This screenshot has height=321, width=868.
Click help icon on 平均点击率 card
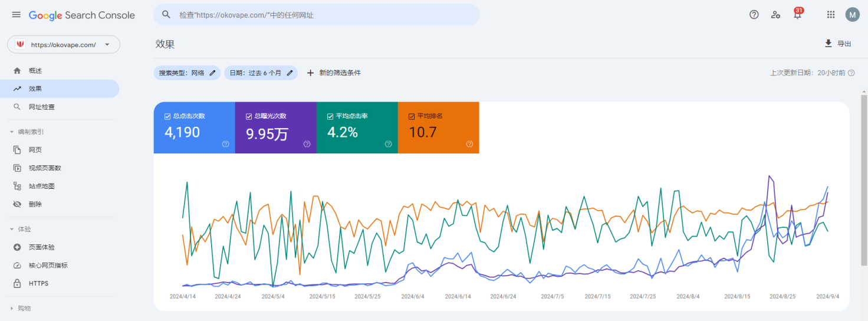[389, 144]
